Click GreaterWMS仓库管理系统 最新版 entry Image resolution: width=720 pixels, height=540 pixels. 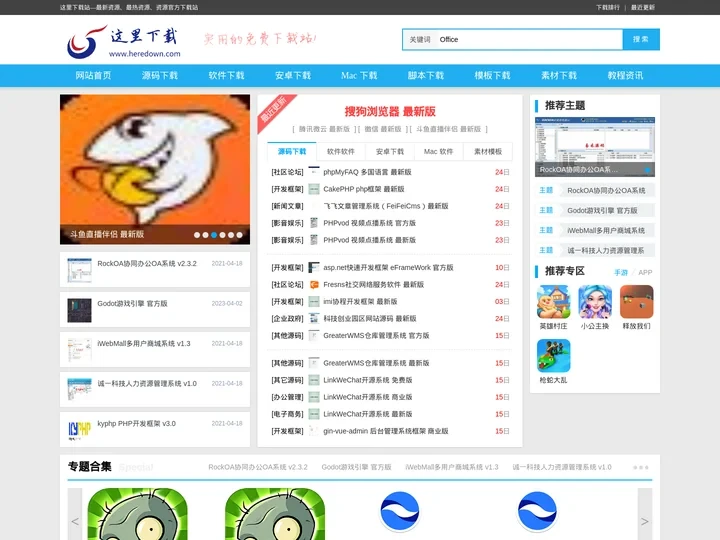click(376, 363)
